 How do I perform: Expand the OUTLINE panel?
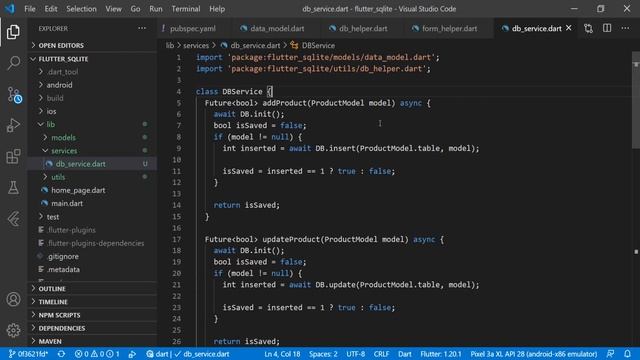pyautogui.click(x=52, y=289)
